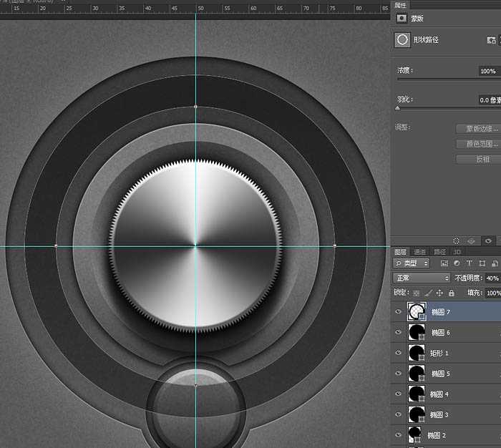Click the lock position icon
The image size is (501, 448).
tap(440, 293)
